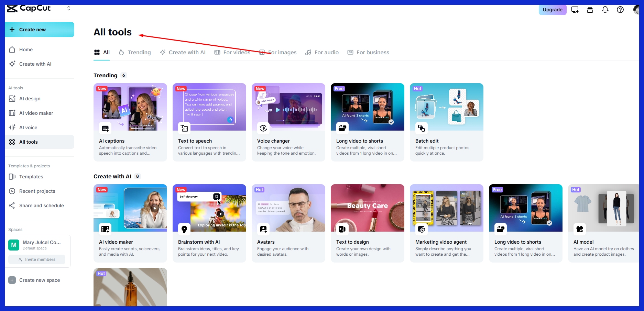Open the help question mark icon
The image size is (644, 311).
coord(620,10)
